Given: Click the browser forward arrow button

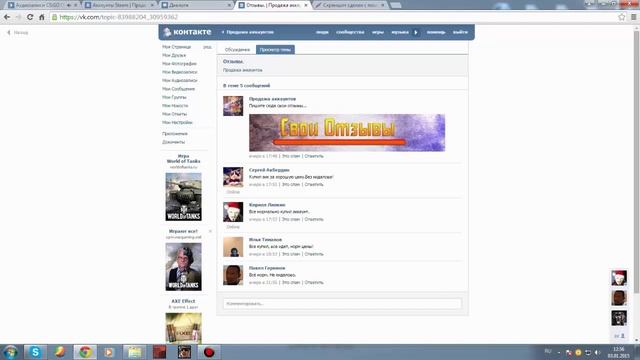Looking at the screenshot, I should 18,17.
